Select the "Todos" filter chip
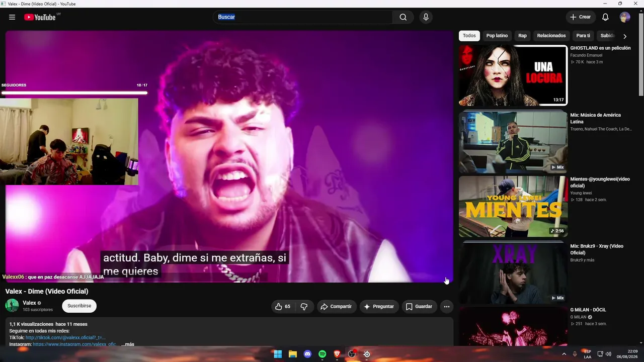The image size is (644, 362). (469, 36)
